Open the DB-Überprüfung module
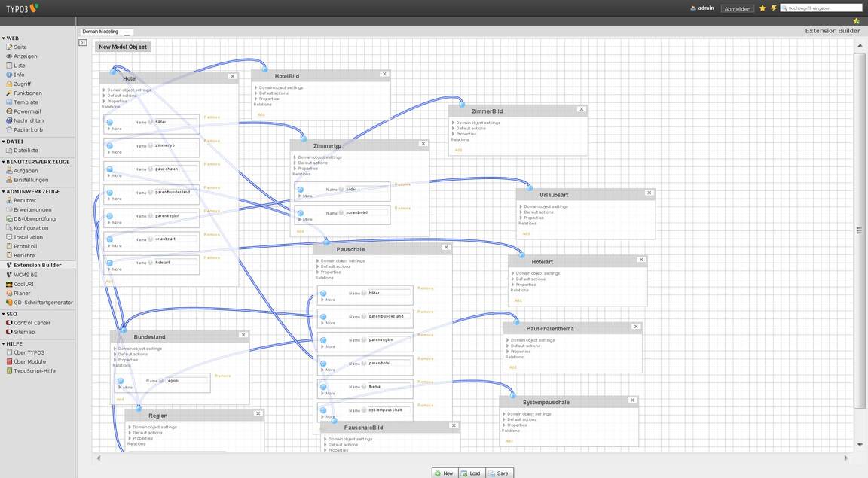This screenshot has width=868, height=478. point(34,219)
